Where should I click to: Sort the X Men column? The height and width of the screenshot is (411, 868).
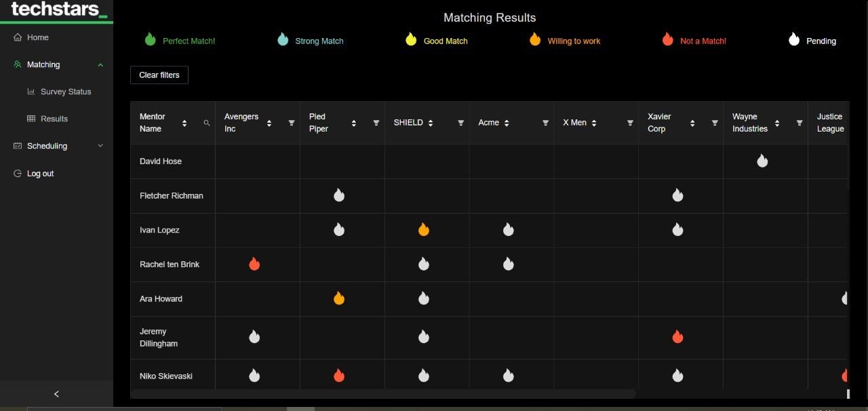pyautogui.click(x=594, y=123)
